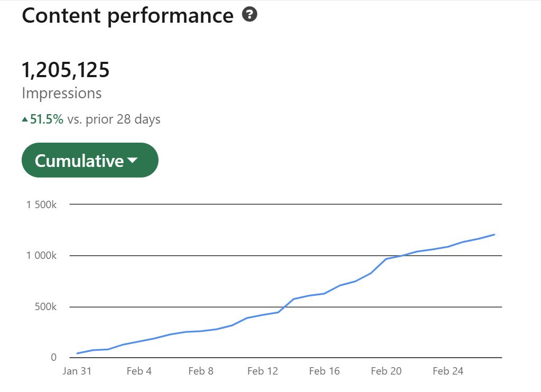The image size is (541, 392).
Task: Select the 1,205,125 impressions total
Action: (x=66, y=70)
